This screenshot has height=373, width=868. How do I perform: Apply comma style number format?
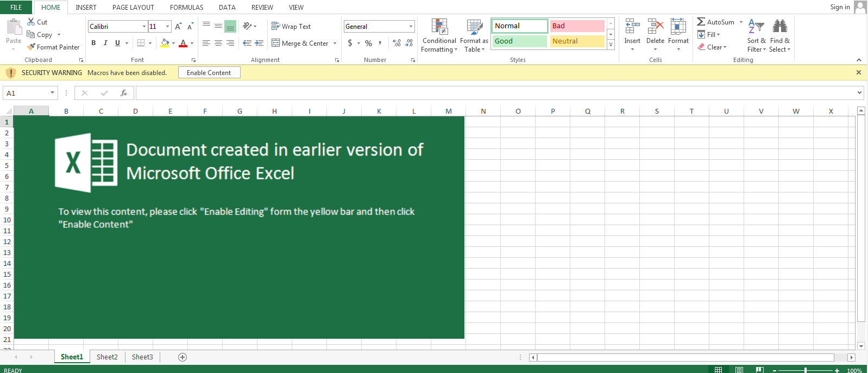pyautogui.click(x=380, y=43)
